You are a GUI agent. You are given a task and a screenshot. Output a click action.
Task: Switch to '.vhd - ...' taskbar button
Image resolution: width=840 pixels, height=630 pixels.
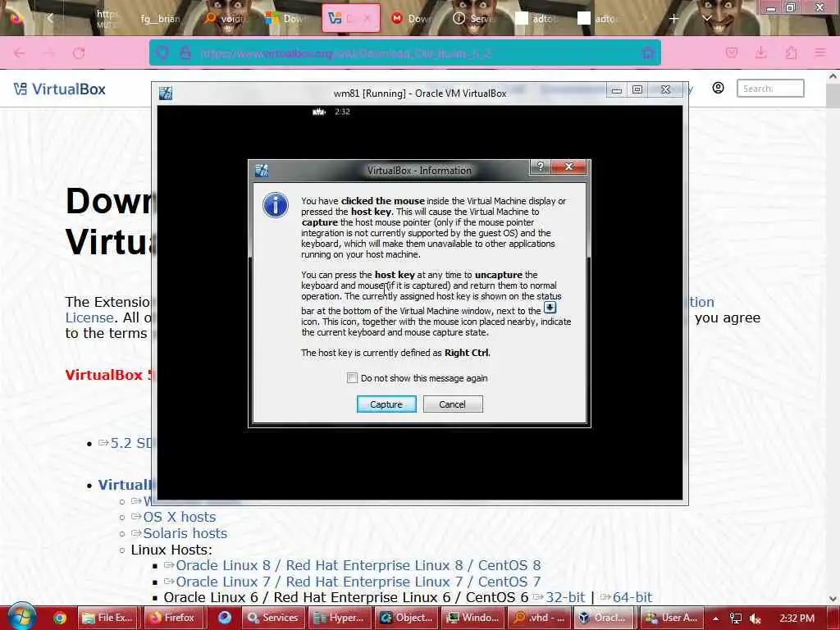pos(539,618)
